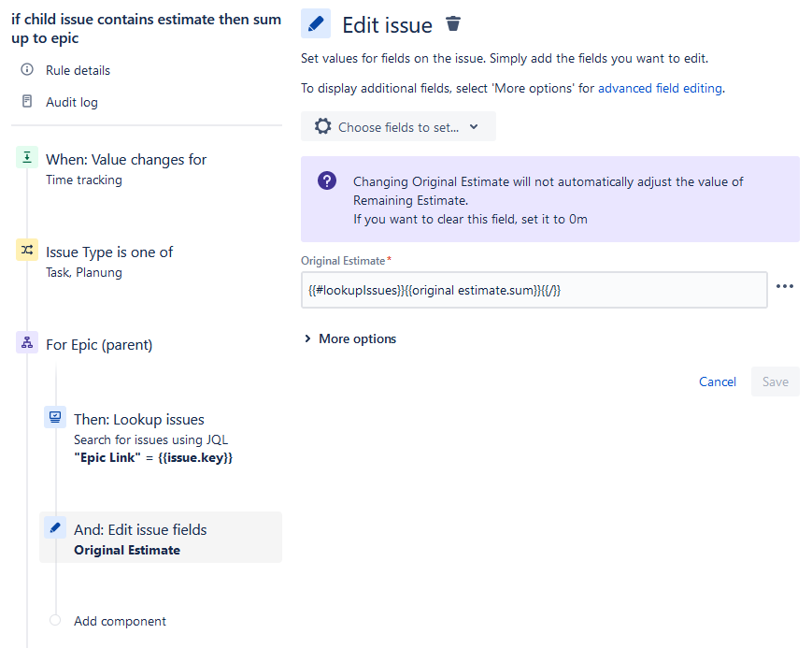Click the yellow Issue Type condition icon
Screen dimensions: 812x648
pos(27,251)
